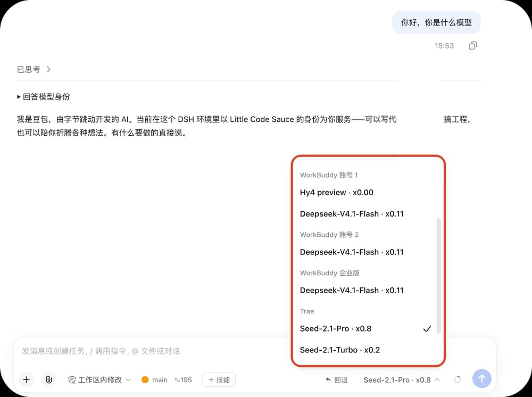Select Hy4 preview x0.00 model
This screenshot has height=397, width=532.
click(368, 193)
